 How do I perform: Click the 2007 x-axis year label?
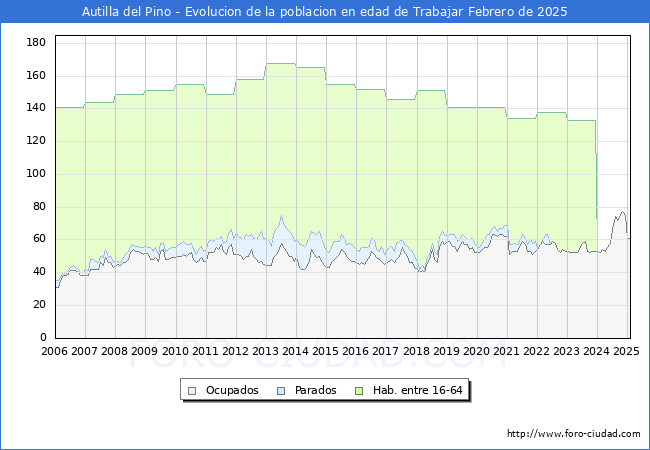85,351
